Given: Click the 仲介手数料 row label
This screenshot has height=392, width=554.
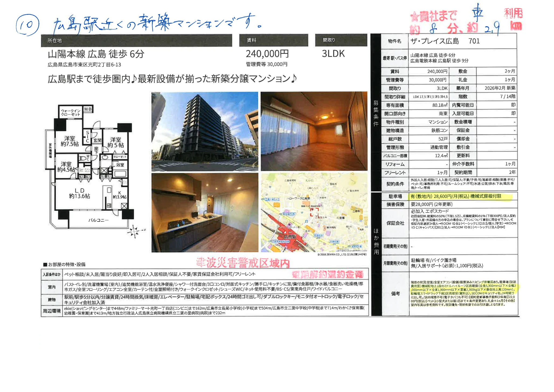Looking at the screenshot, I should click(x=463, y=164).
